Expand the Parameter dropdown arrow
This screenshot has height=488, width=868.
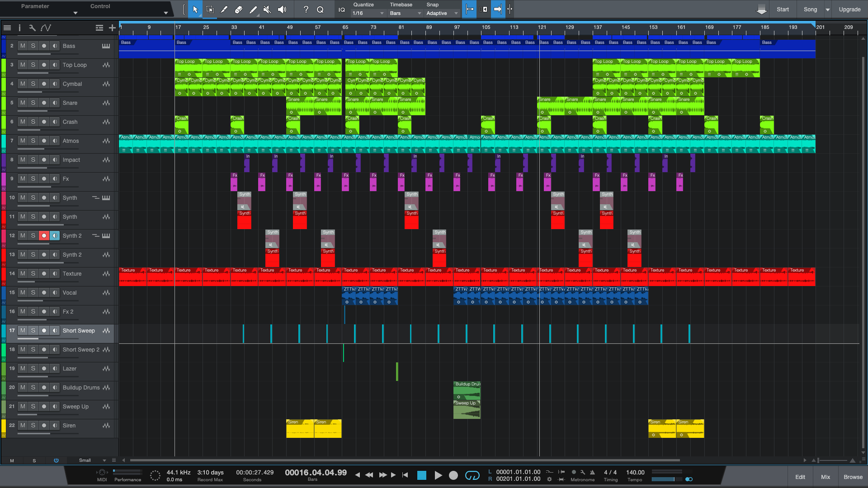[75, 13]
